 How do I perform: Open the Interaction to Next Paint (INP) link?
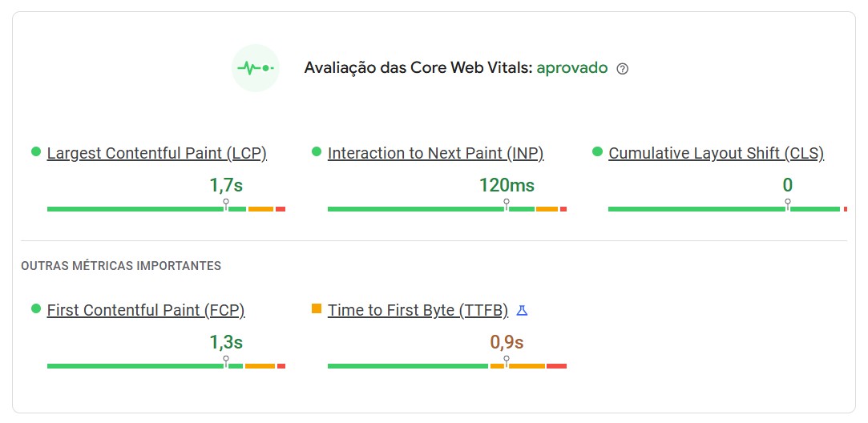click(x=435, y=153)
